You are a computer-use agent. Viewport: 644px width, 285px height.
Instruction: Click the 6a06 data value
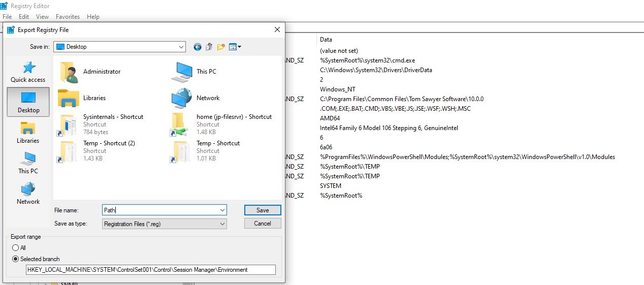click(x=327, y=147)
